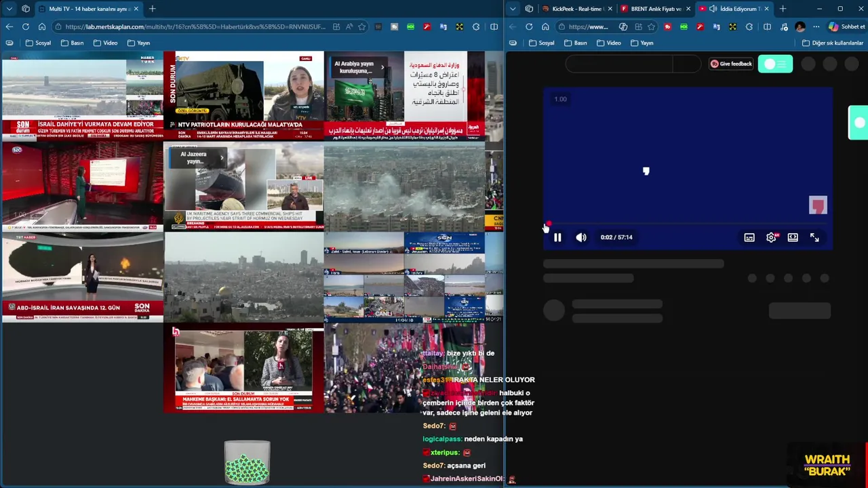The height and width of the screenshot is (488, 868).
Task: Reload the YouTube page in right window
Action: coord(529,26)
